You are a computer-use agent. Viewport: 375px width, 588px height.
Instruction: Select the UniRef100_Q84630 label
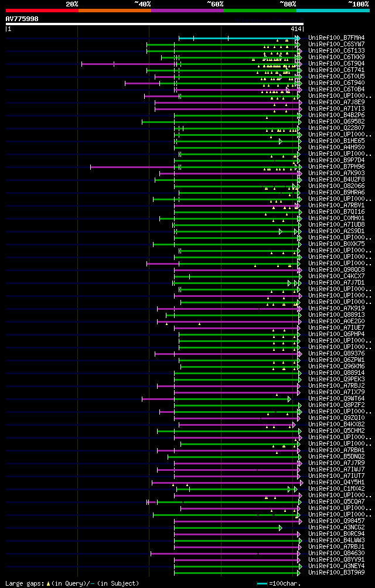336,553
